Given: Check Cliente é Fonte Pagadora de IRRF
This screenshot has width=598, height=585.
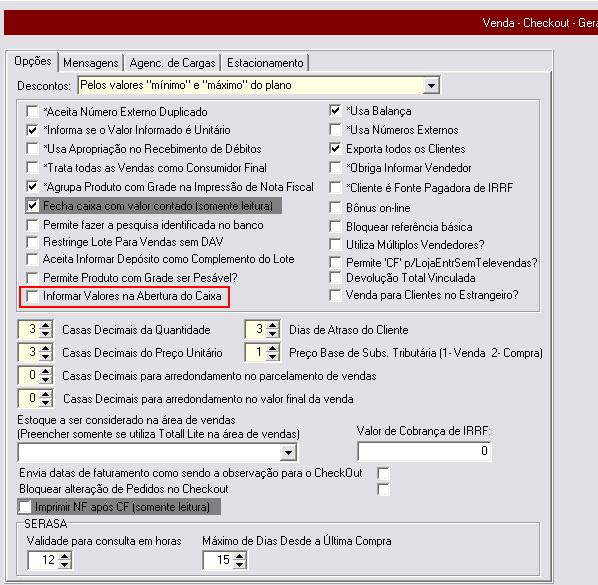Looking at the screenshot, I should point(335,188).
